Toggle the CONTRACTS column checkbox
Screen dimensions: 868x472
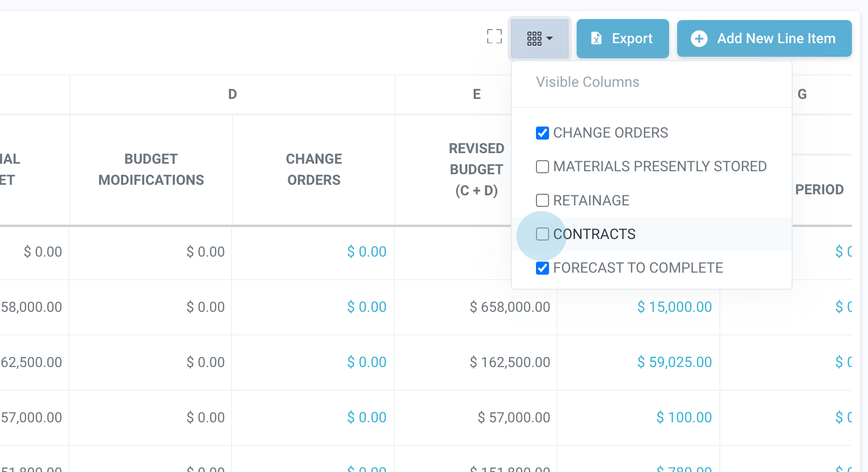[x=542, y=234]
